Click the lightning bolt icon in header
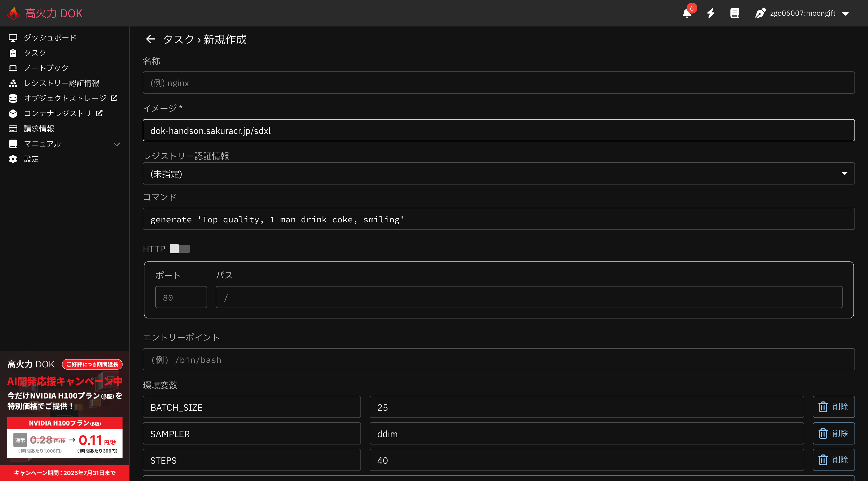The image size is (868, 481). (x=711, y=13)
